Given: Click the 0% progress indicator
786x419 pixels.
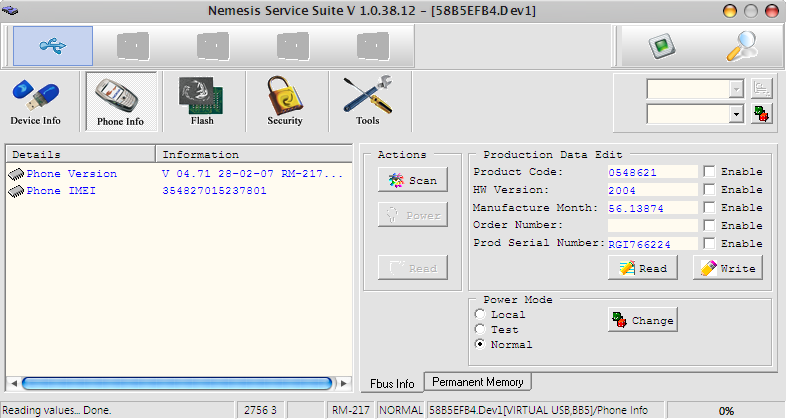Looking at the screenshot, I should pyautogui.click(x=725, y=410).
